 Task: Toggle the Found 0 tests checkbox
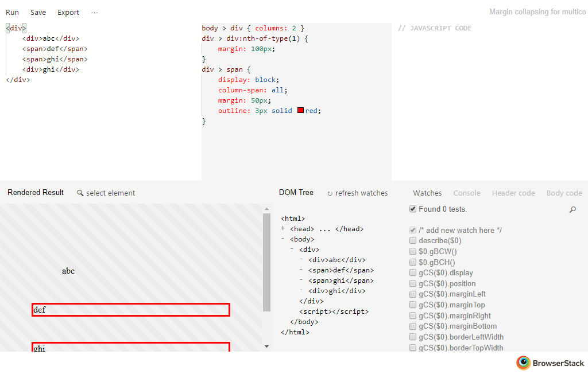tap(413, 209)
